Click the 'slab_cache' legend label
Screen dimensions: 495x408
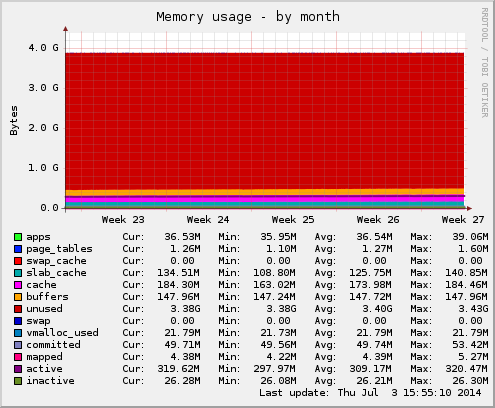(56, 273)
